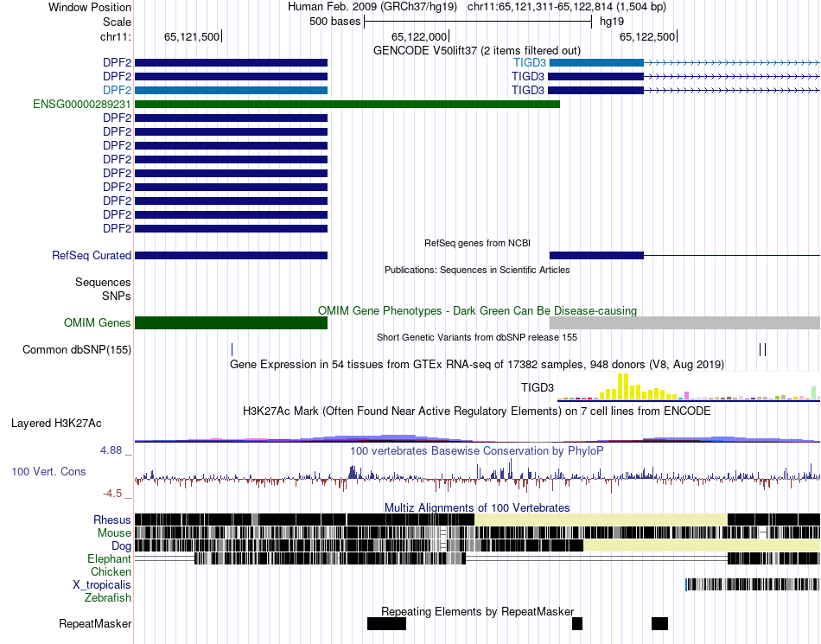Screen dimensions: 821x644
Task: Click the Chicken alignment label
Action: 111,571
